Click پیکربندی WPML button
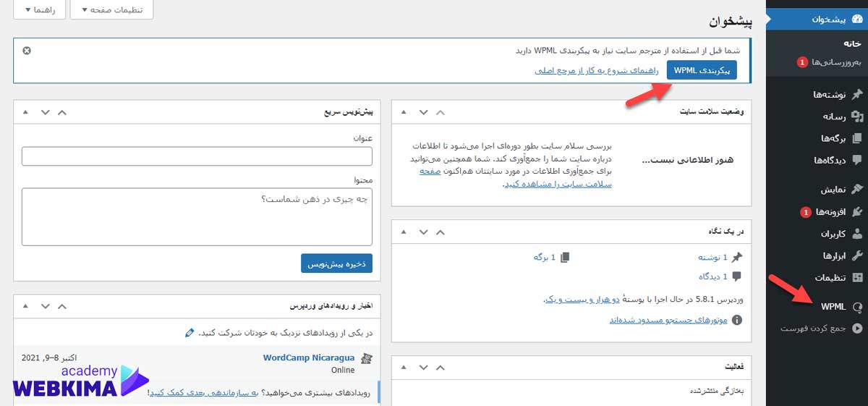 [x=701, y=70]
